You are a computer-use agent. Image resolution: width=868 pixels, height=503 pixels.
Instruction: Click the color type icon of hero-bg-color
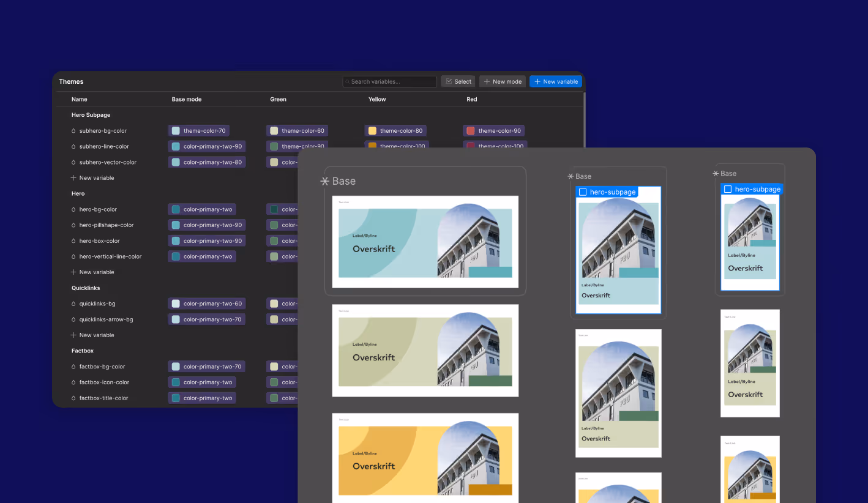coord(73,210)
